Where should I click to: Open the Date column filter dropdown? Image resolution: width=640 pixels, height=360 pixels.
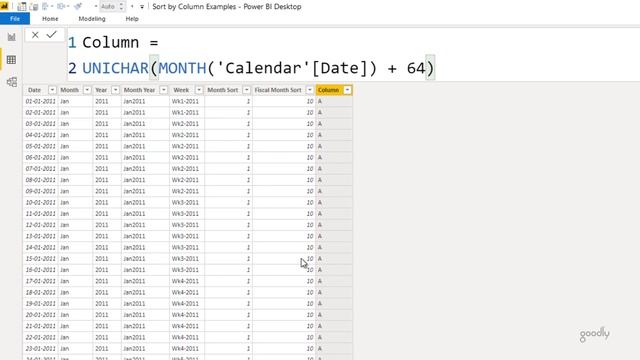(x=52, y=90)
